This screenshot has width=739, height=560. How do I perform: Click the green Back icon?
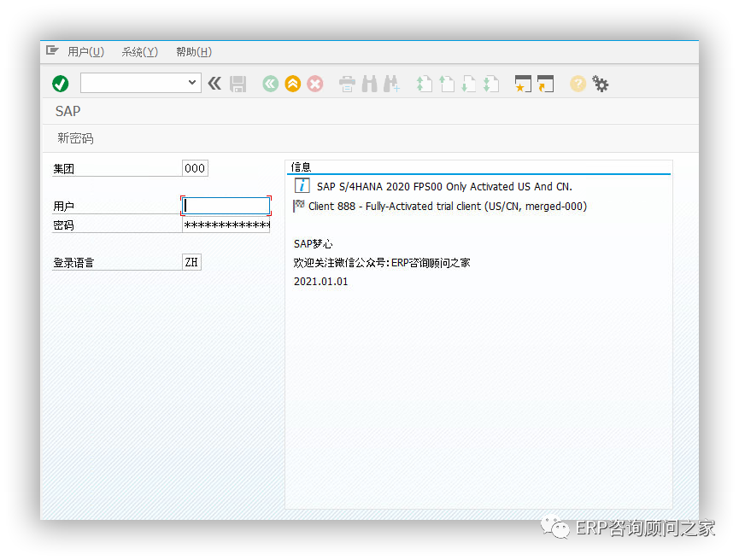click(x=271, y=84)
